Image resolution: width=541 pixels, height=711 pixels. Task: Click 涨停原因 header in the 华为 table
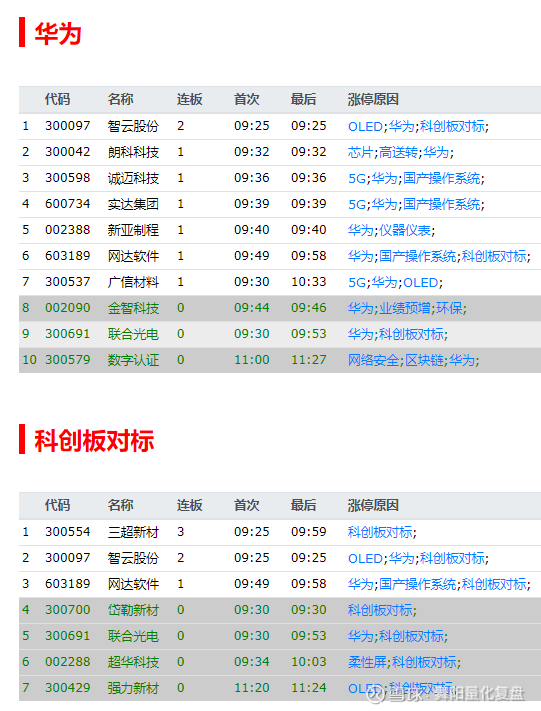373,99
